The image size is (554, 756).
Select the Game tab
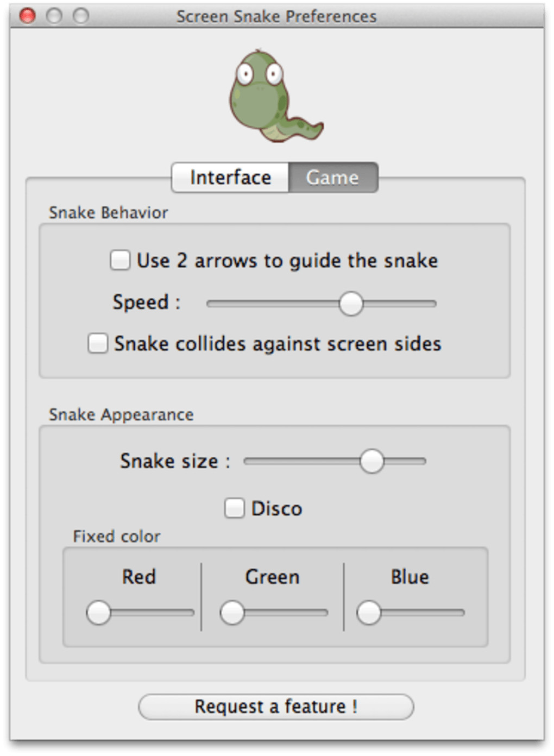tap(332, 178)
